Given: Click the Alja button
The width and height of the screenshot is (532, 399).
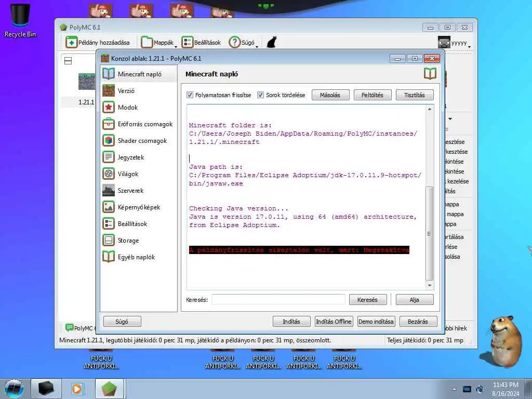Looking at the screenshot, I should pos(414,300).
